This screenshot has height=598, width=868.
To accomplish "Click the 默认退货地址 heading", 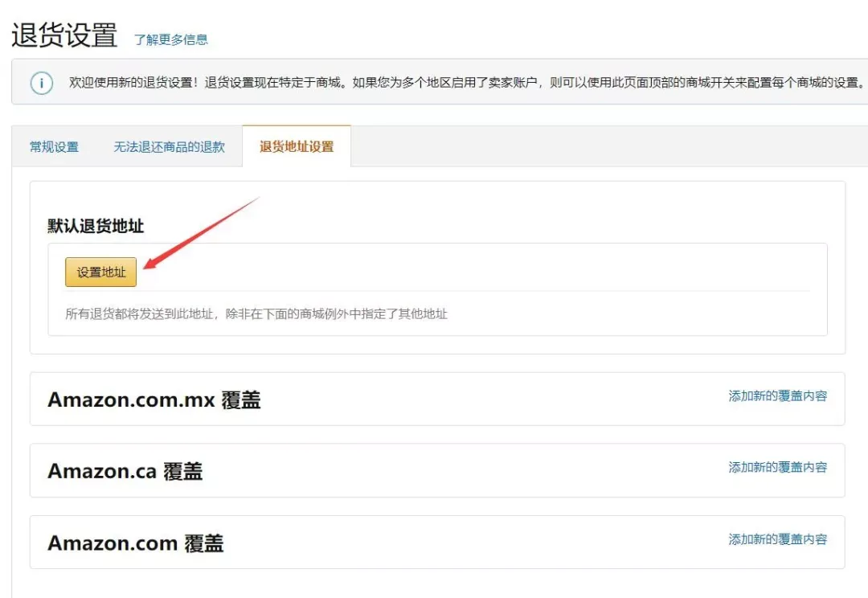I will (x=96, y=226).
